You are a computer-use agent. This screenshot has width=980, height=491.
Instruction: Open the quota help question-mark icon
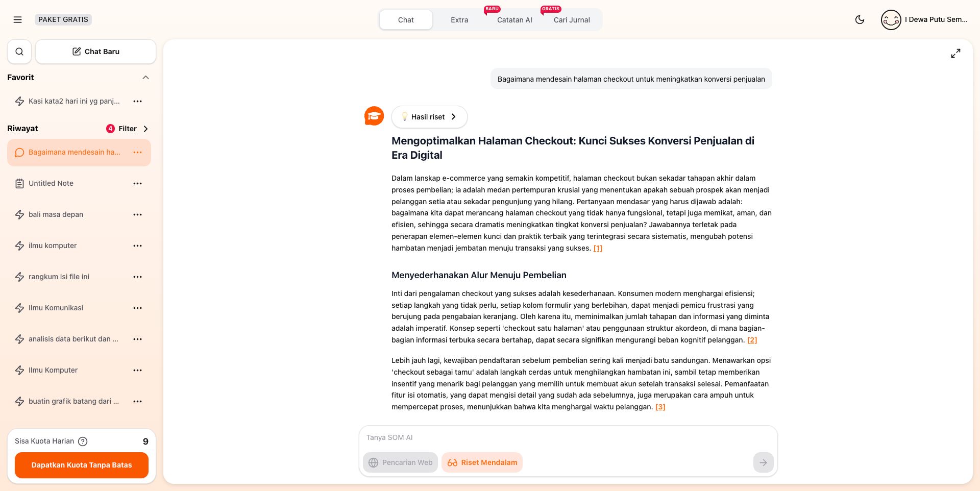[83, 441]
